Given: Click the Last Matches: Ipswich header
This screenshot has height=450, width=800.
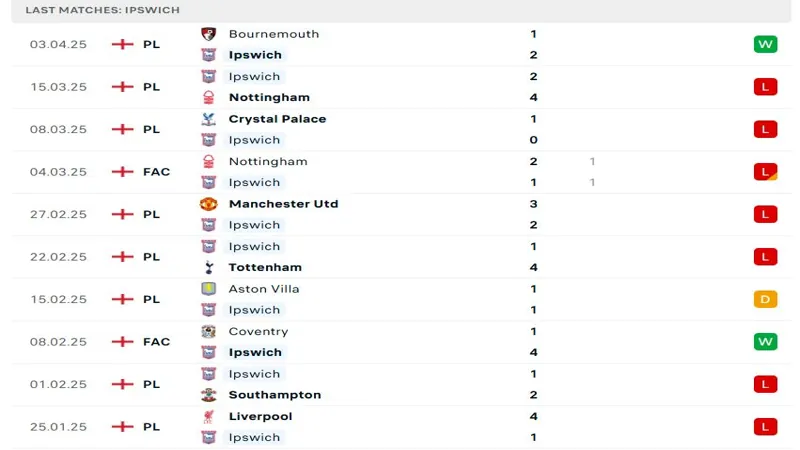Looking at the screenshot, I should click(103, 10).
